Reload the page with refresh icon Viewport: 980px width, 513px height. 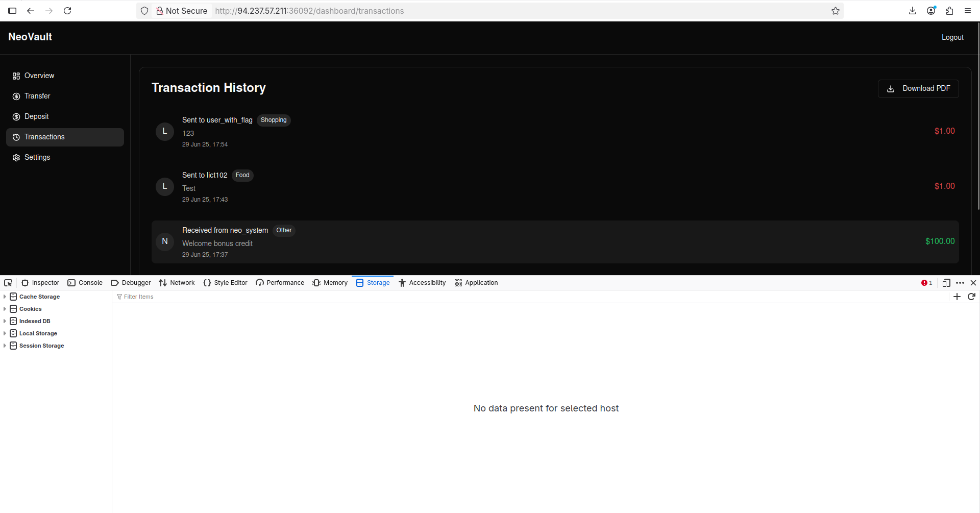(x=67, y=11)
